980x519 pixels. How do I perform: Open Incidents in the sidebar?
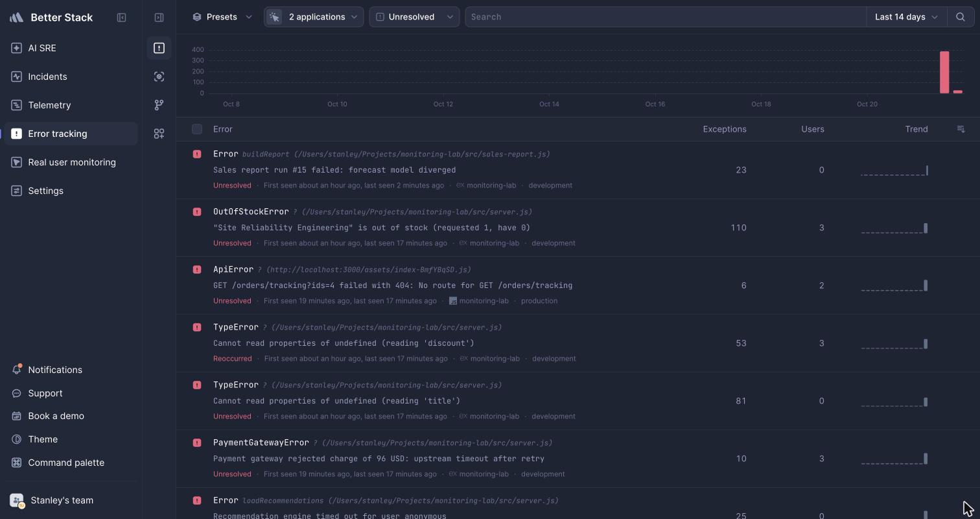(71, 77)
